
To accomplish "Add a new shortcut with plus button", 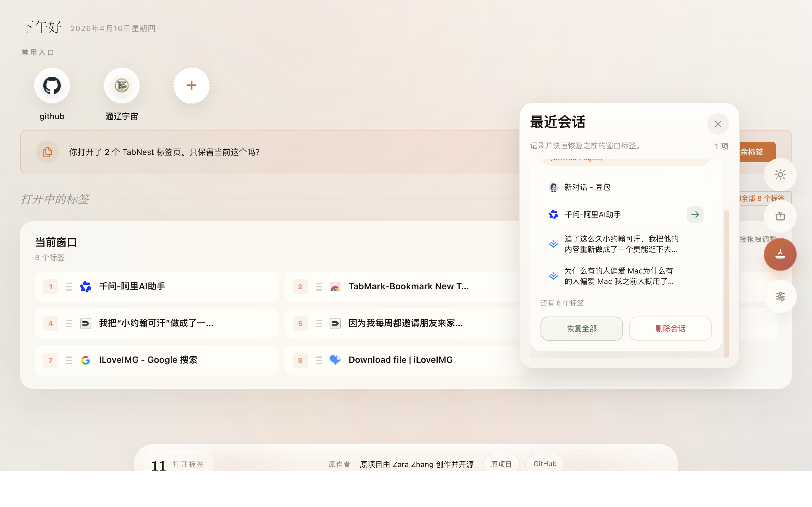I will coord(191,86).
